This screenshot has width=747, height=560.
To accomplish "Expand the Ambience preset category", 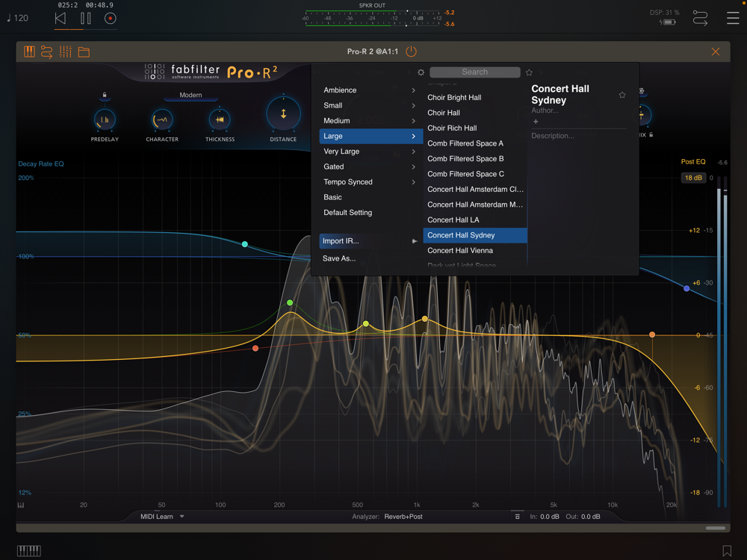I will tap(371, 90).
